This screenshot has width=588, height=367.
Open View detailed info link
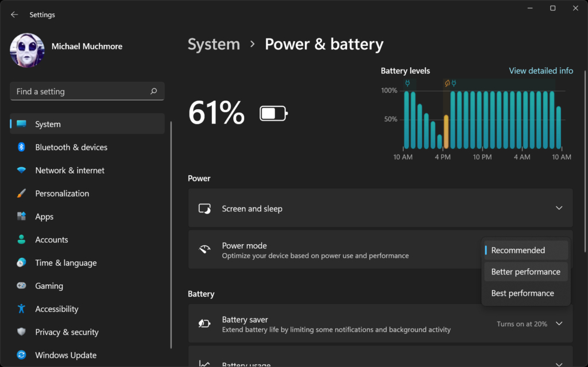click(540, 71)
